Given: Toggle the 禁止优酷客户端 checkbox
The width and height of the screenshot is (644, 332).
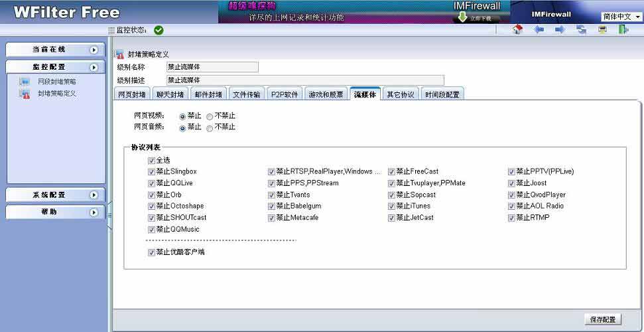Looking at the screenshot, I should 152,252.
